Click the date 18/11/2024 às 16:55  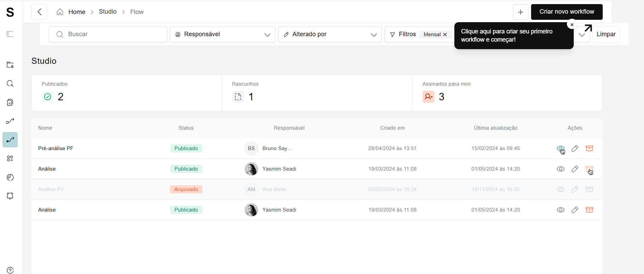(496, 189)
